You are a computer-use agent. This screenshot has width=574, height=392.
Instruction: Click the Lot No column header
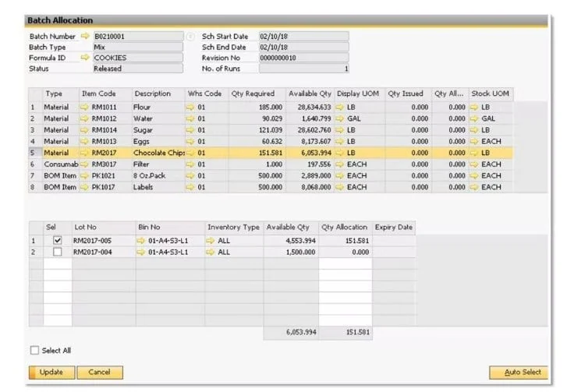coord(104,227)
